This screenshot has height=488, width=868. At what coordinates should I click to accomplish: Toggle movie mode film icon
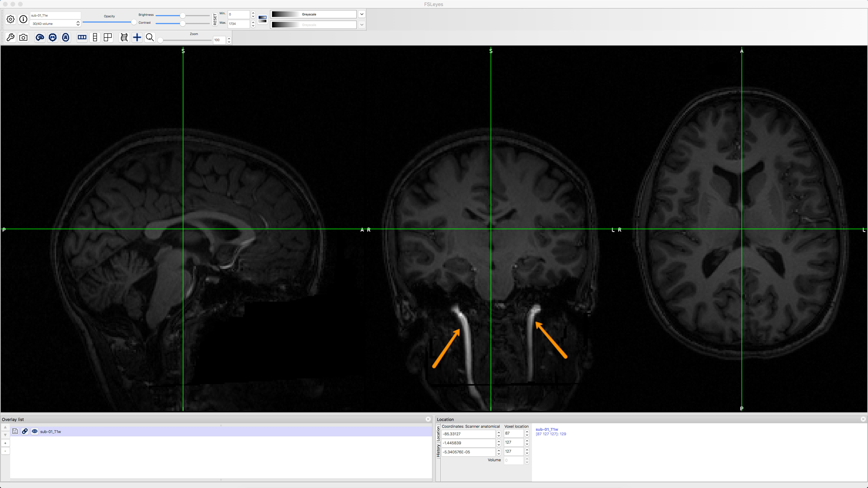coord(124,37)
